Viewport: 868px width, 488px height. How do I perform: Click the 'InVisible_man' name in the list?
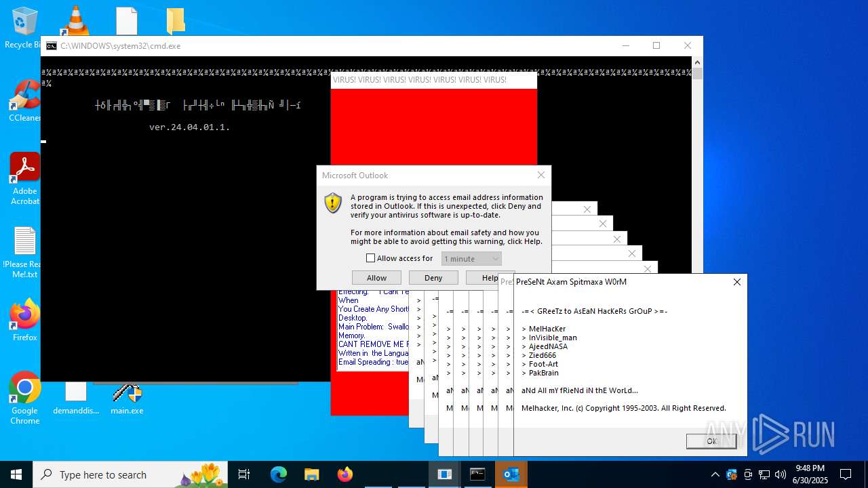[553, 338]
